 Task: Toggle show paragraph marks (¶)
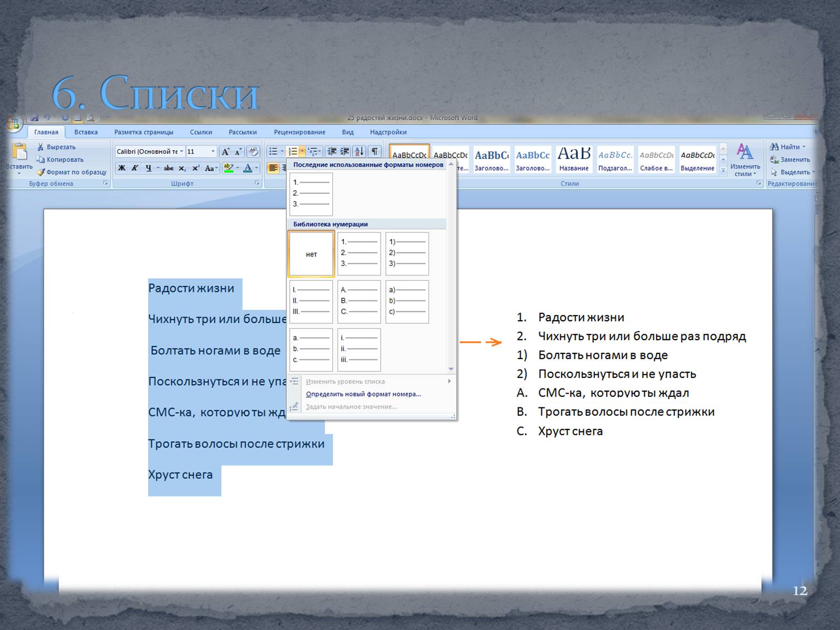pyautogui.click(x=374, y=152)
